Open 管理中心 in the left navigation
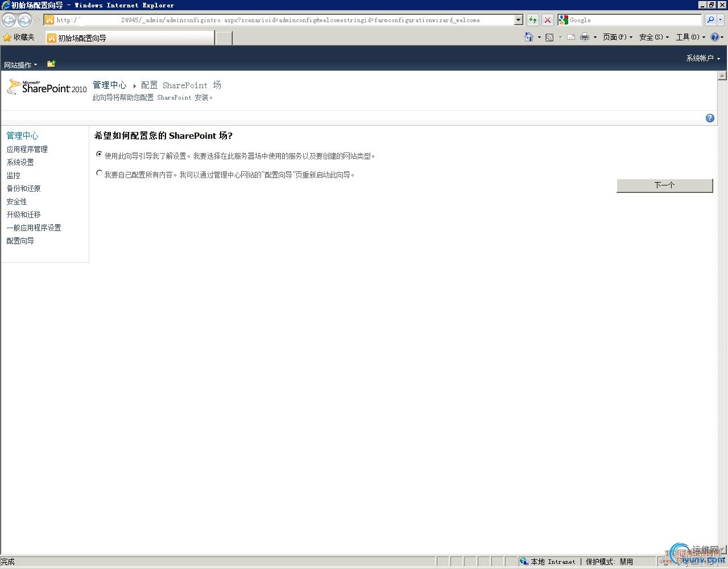728x569 pixels. 22,135
